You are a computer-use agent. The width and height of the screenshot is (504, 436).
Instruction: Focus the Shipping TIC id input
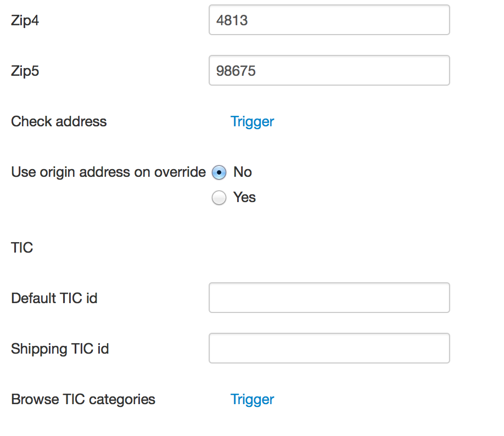point(329,349)
